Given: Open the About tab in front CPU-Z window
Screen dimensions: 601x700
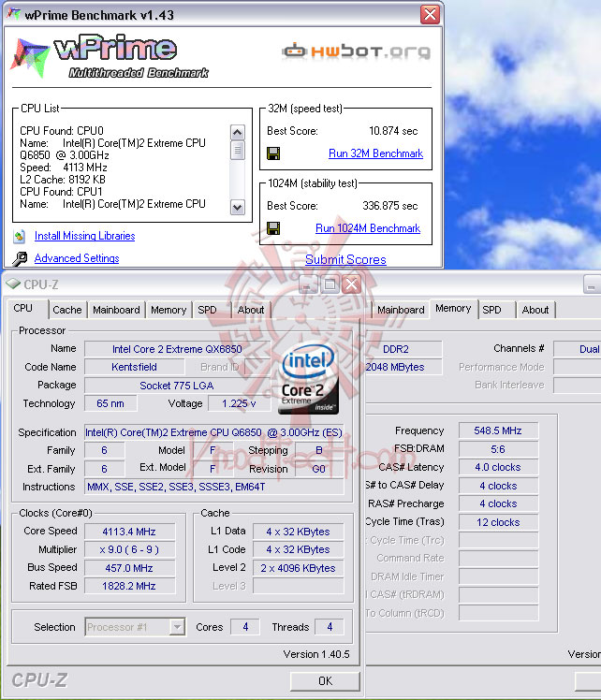Looking at the screenshot, I should 251,310.
